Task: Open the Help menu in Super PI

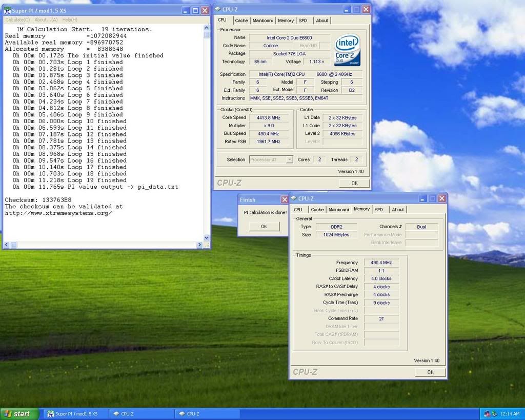Action: point(69,19)
